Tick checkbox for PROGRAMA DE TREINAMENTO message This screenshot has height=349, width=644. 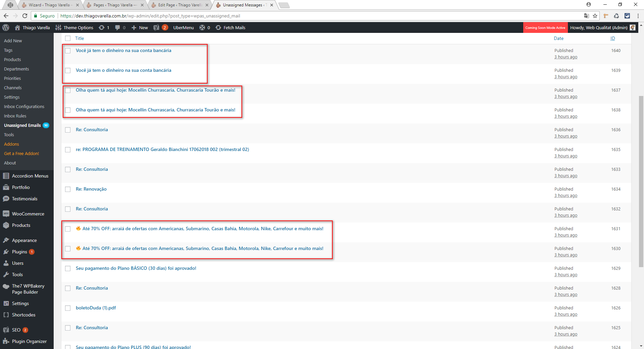(x=68, y=150)
